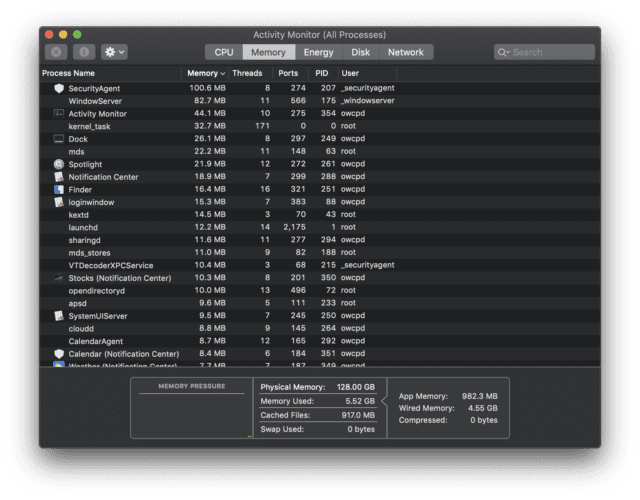Switch to the CPU tab
The width and height of the screenshot is (640, 500).
224,52
